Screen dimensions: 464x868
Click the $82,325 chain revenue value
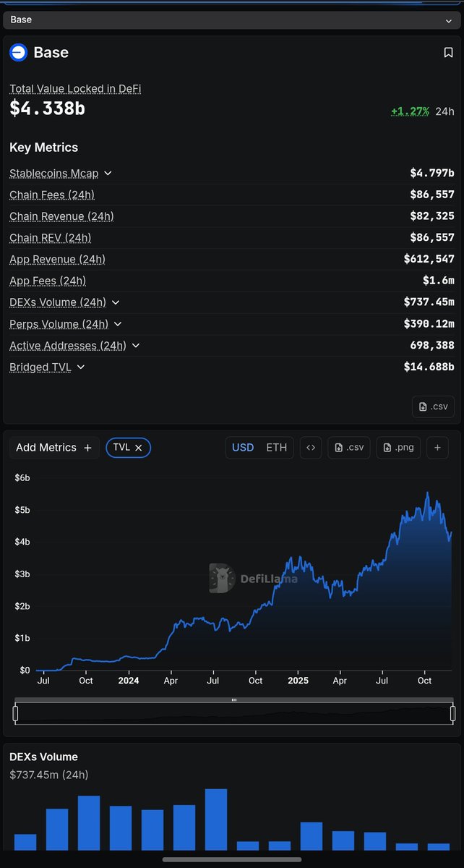click(x=432, y=216)
